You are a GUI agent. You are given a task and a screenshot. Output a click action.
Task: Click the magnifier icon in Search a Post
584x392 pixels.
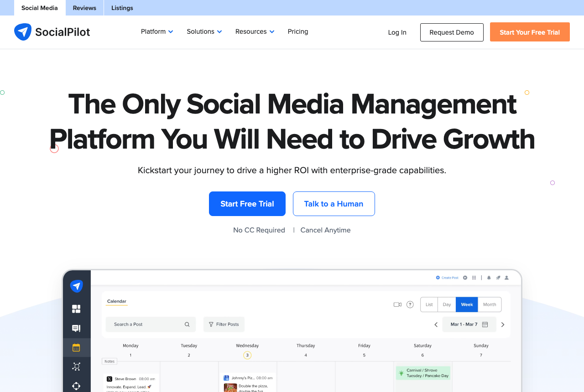pyautogui.click(x=187, y=325)
